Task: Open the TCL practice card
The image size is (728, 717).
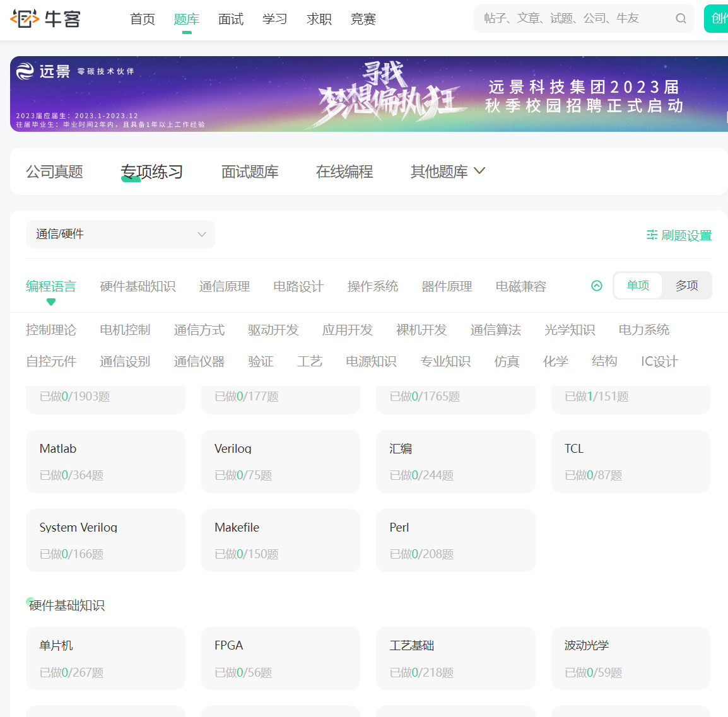Action: (x=630, y=462)
